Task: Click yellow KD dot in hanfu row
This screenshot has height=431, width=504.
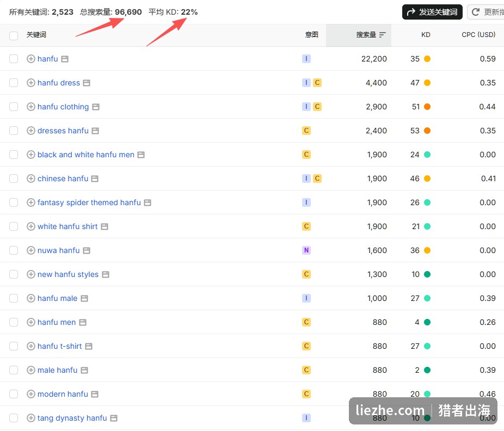Action: click(427, 59)
